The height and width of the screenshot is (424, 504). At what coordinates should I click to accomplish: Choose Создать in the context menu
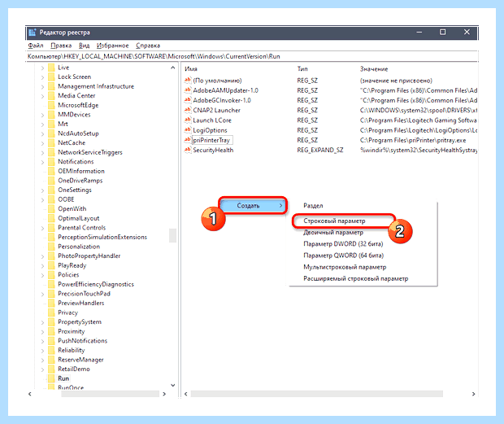253,205
